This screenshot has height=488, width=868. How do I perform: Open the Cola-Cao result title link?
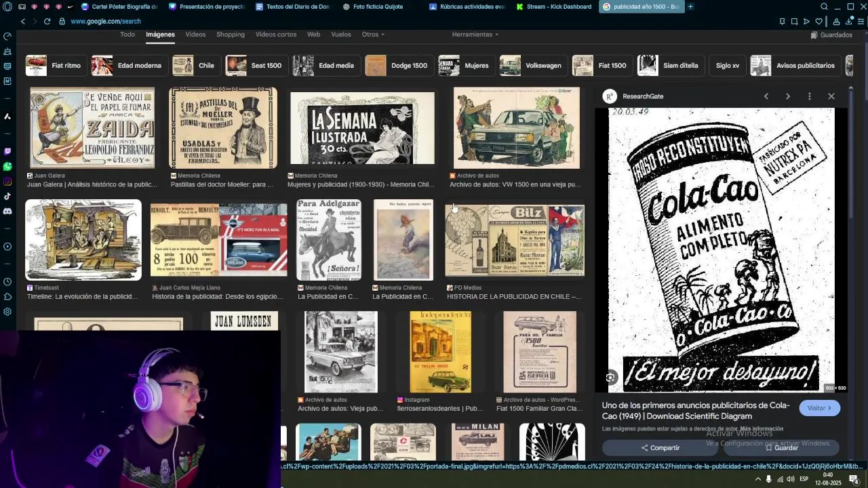(x=696, y=411)
